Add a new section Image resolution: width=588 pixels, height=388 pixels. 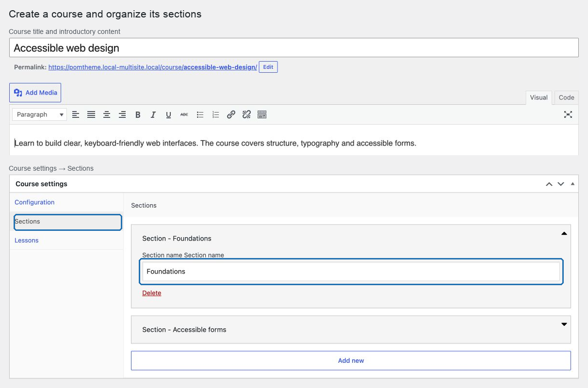[x=351, y=360]
